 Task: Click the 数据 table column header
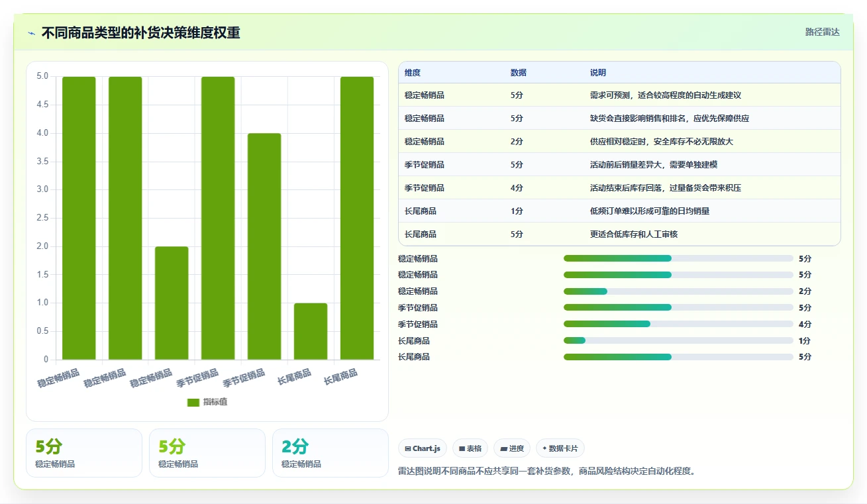[519, 73]
